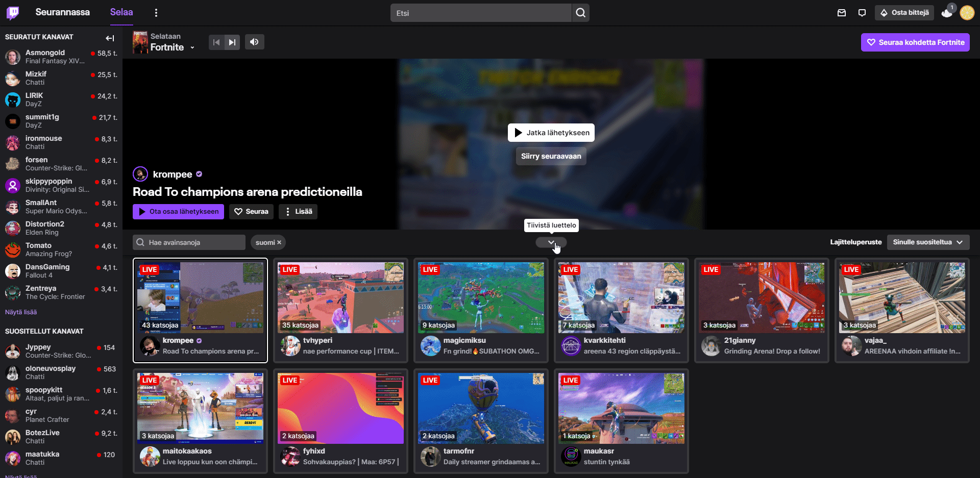
Task: Open Mizkif channel in sidebar
Action: point(61,78)
